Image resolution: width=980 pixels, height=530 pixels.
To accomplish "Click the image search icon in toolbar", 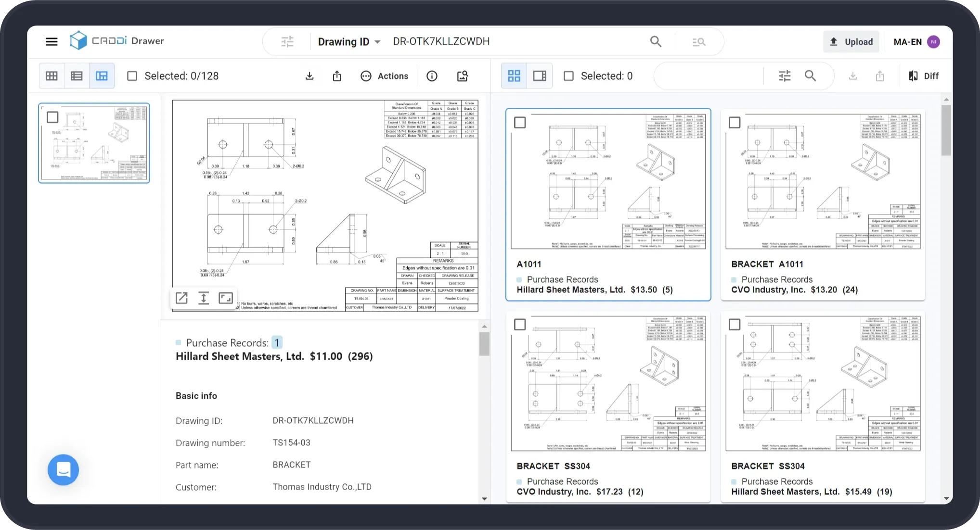I will tap(462, 76).
